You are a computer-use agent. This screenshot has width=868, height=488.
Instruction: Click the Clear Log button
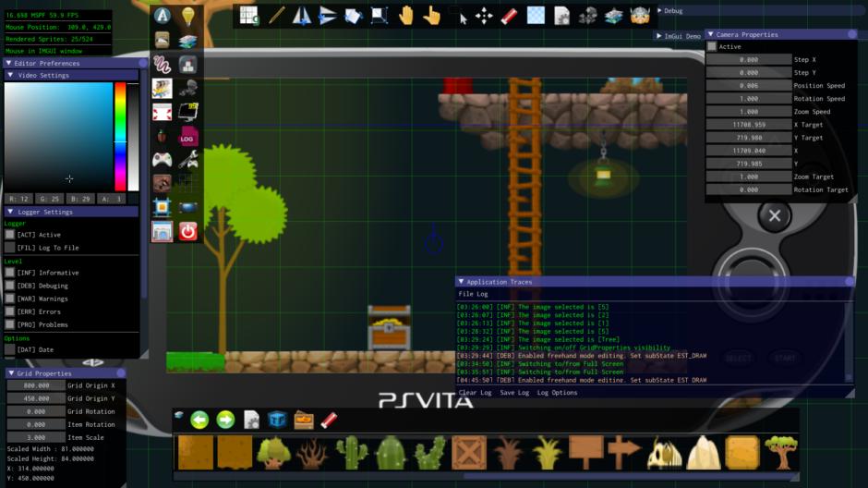(475, 393)
